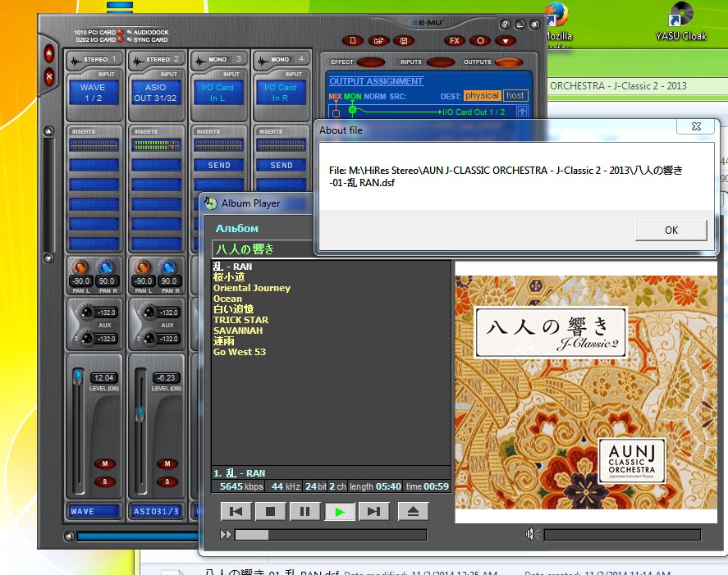
Task: Save the session with the E-MU disk icon
Action: coord(404,40)
